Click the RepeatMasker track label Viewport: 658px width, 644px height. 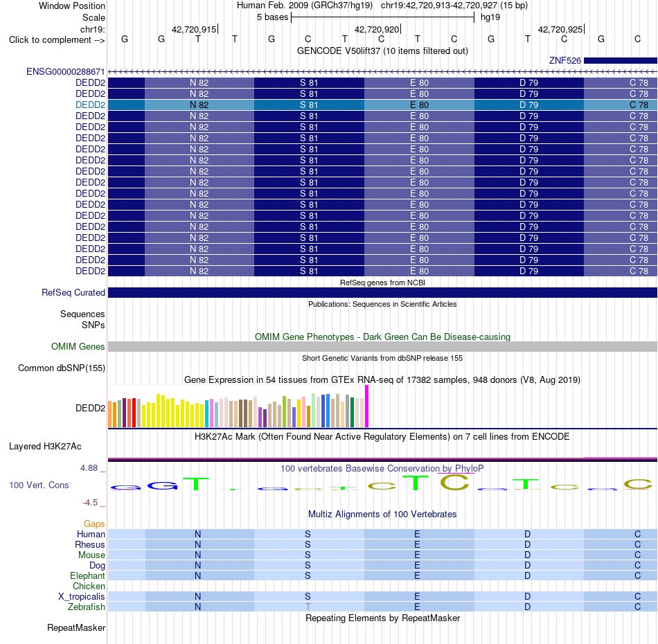point(76,627)
